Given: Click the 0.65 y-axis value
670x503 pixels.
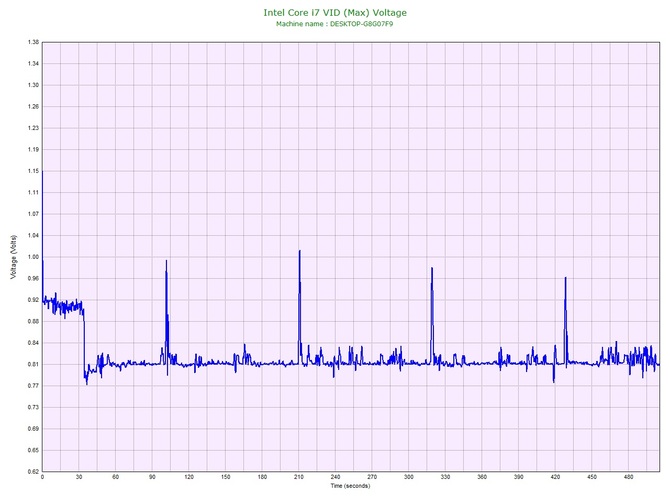Looking at the screenshot, I should 33,450.
